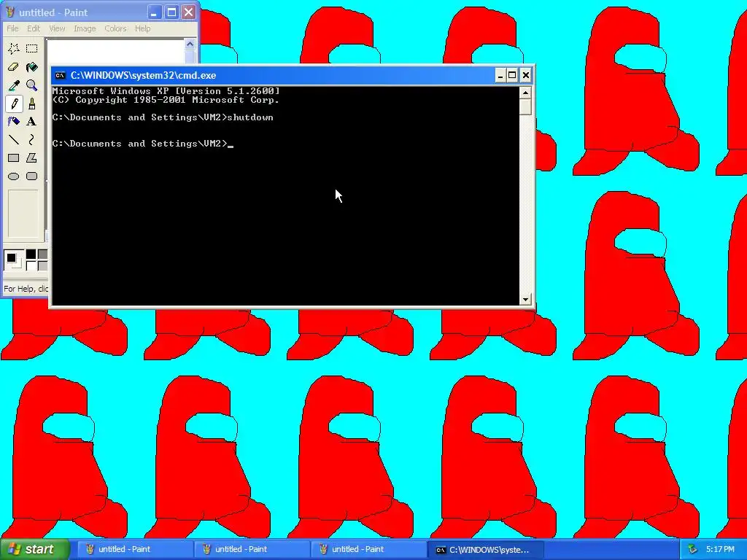The height and width of the screenshot is (560, 747).
Task: Click the 'shutdown' command text in console
Action: tap(251, 117)
